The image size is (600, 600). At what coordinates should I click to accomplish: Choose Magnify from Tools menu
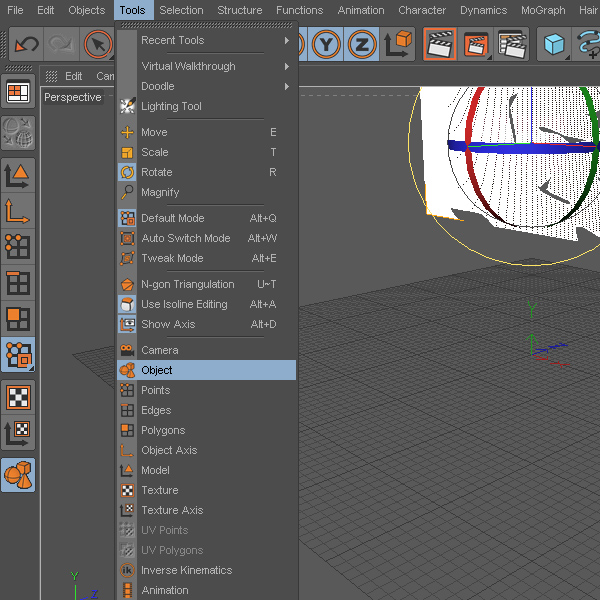207,192
